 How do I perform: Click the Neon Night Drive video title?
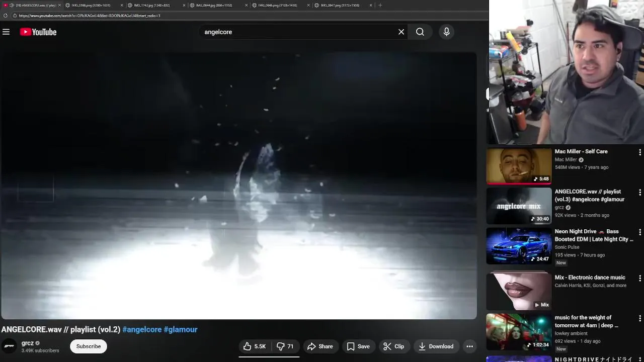tap(594, 235)
